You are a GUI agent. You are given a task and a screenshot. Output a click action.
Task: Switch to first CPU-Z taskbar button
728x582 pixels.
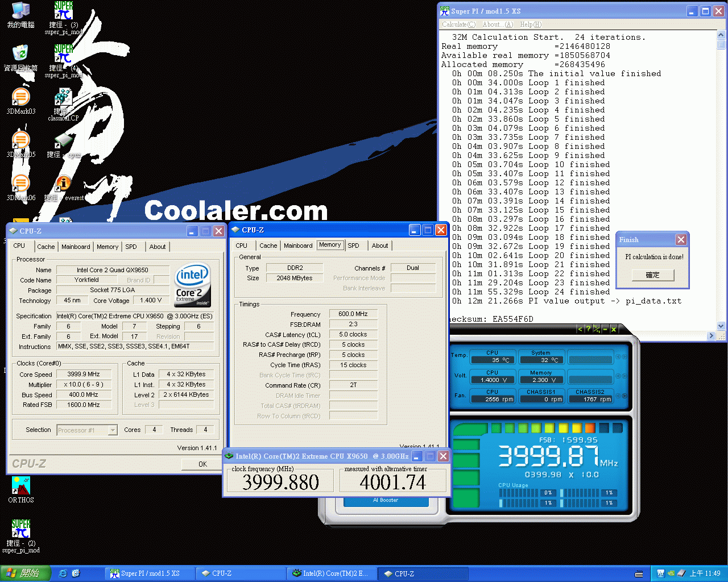click(241, 573)
